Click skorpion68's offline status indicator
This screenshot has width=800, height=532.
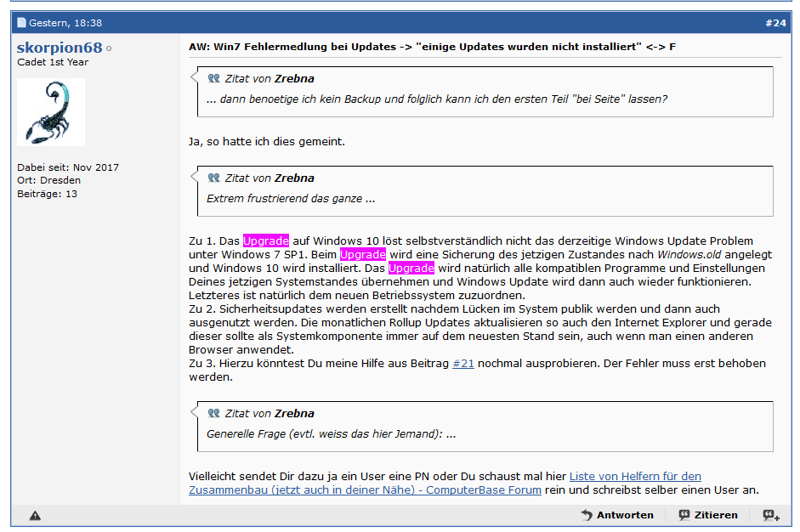point(109,48)
